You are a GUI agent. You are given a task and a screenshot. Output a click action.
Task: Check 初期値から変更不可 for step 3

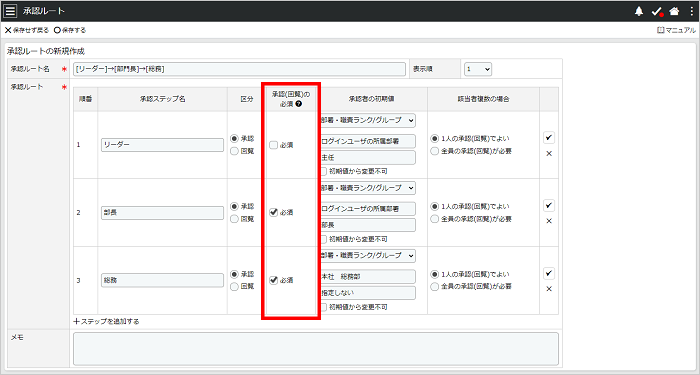324,307
